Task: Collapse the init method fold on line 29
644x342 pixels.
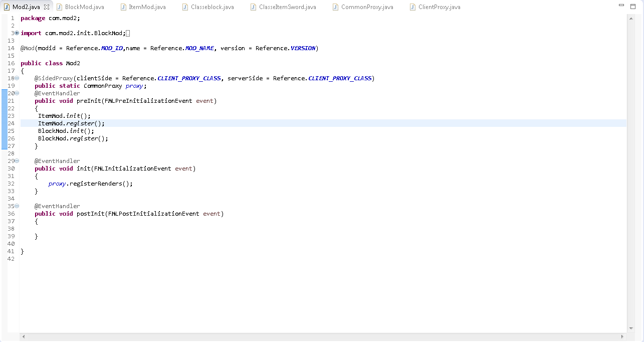Action: [x=17, y=161]
